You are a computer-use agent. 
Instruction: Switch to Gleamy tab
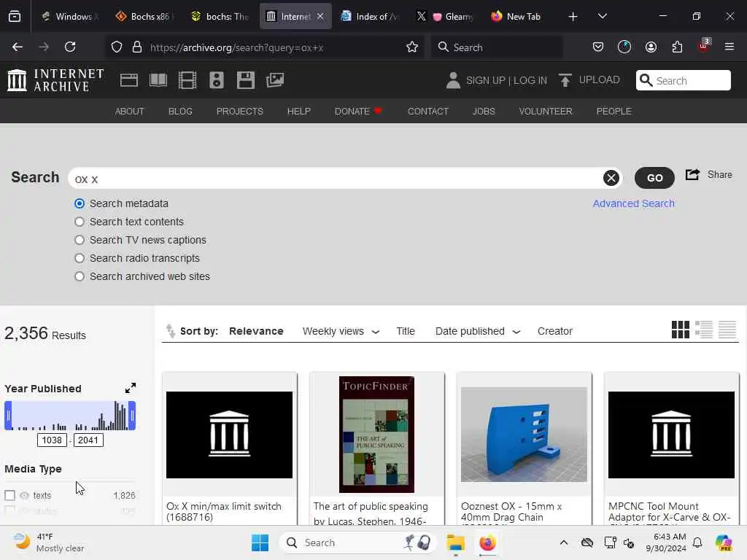pos(445,16)
